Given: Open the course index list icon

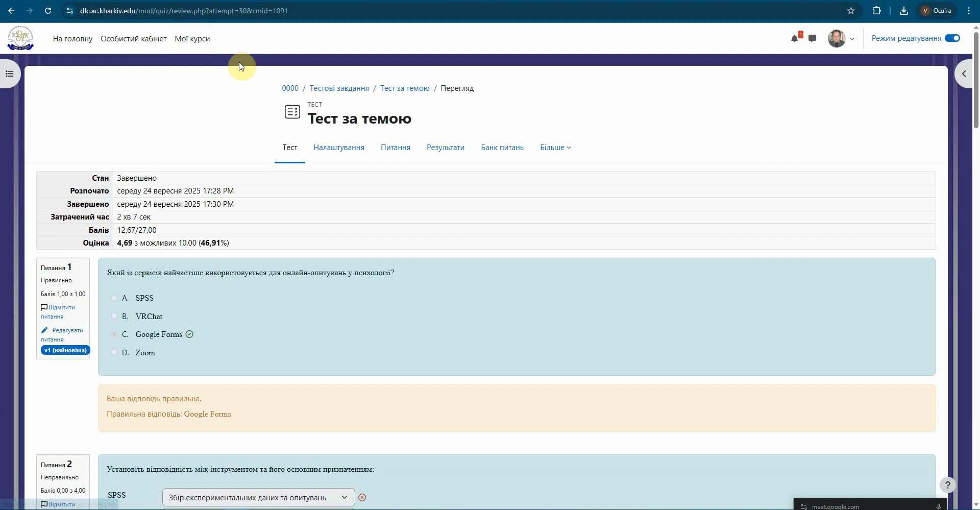Looking at the screenshot, I should 9,74.
